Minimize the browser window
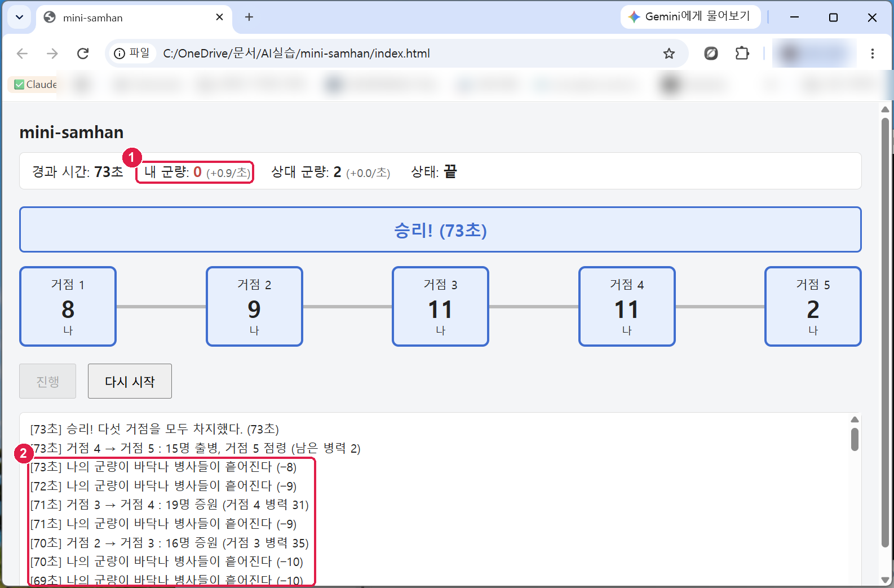 794,17
